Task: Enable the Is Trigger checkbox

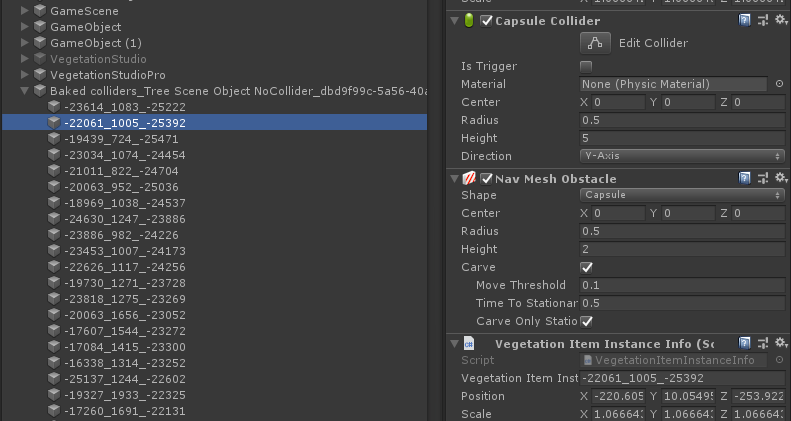Action: pyautogui.click(x=586, y=66)
